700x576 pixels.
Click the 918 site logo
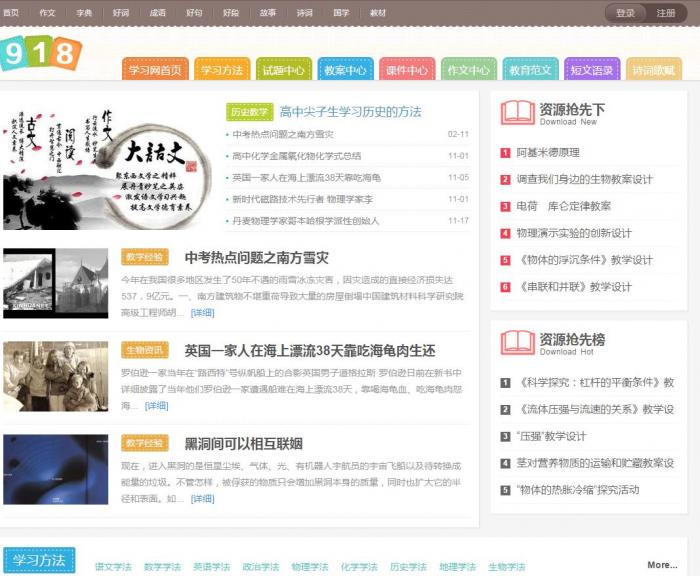click(x=40, y=54)
